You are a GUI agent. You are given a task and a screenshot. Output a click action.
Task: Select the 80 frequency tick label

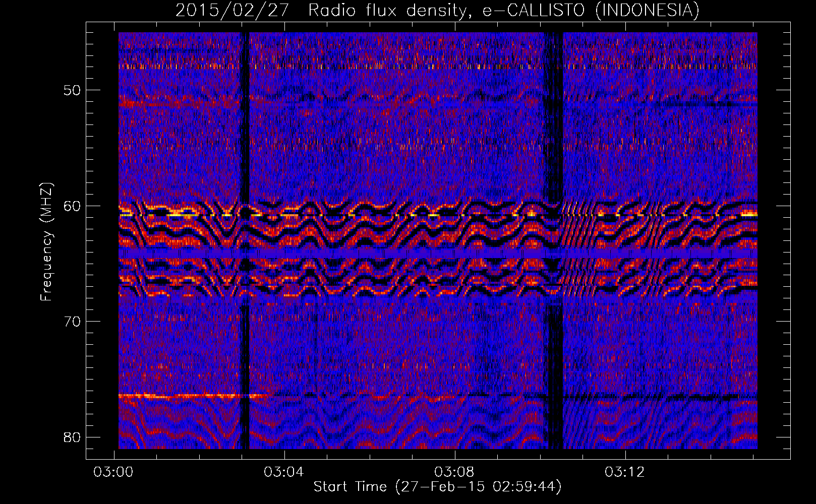pyautogui.click(x=73, y=437)
